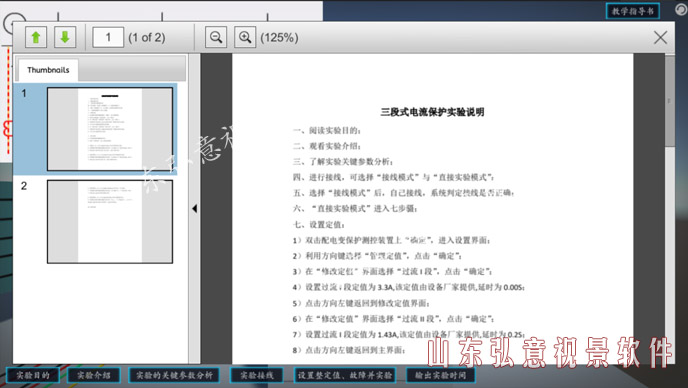Click the document's vertical scrollbar handle

(x=670, y=101)
